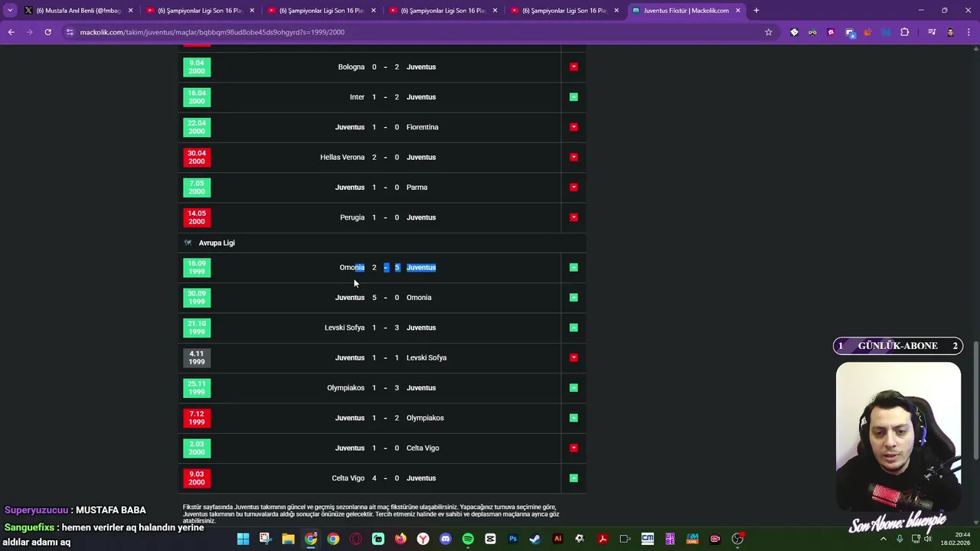
Task: Open a new browser tab
Action: 756,11
